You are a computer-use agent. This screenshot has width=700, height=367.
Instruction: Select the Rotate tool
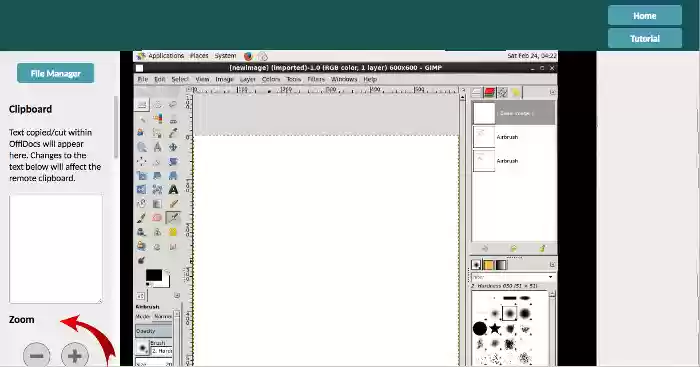coord(173,161)
